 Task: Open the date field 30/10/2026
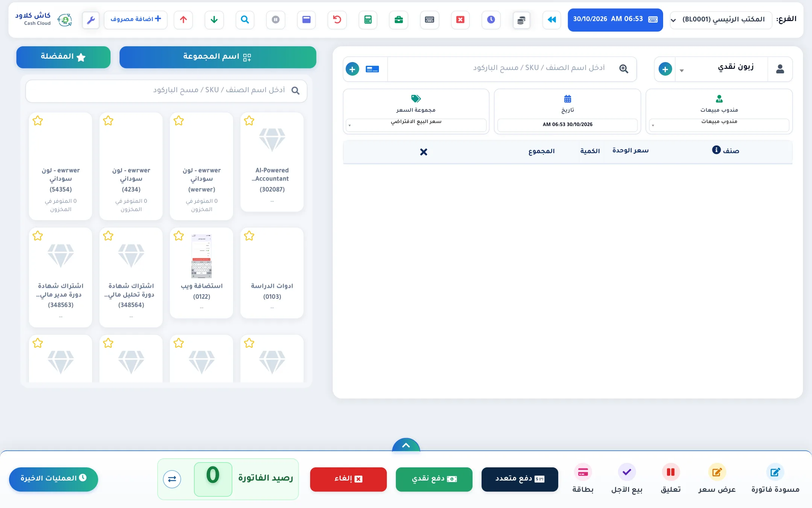[x=568, y=125]
